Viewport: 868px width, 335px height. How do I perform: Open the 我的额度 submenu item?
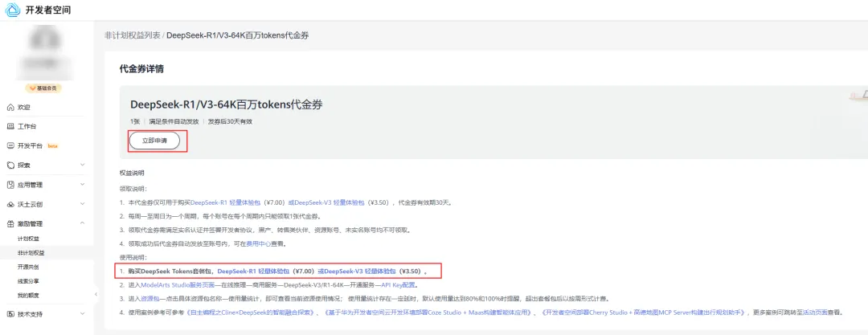coord(28,295)
